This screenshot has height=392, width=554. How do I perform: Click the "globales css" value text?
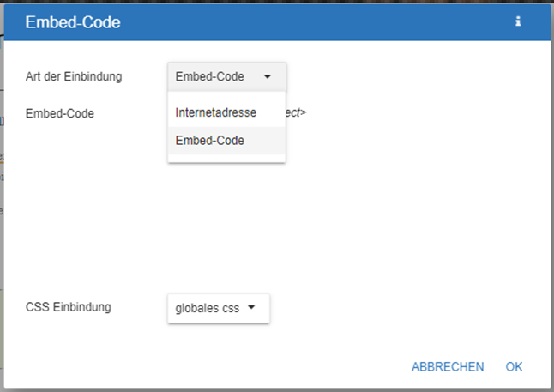(207, 308)
